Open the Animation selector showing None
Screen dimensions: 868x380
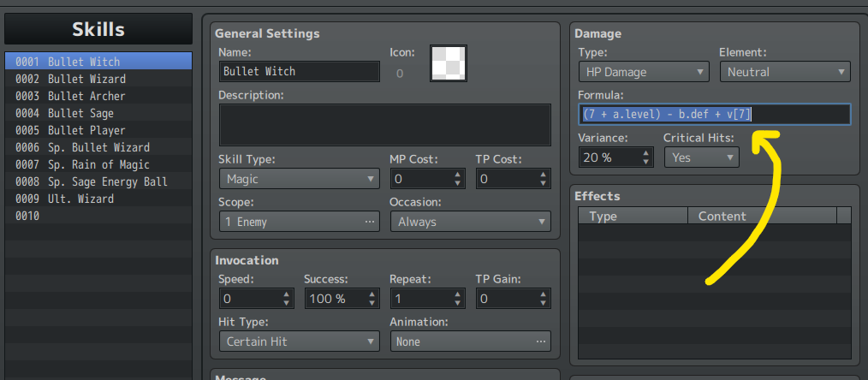[x=471, y=341]
